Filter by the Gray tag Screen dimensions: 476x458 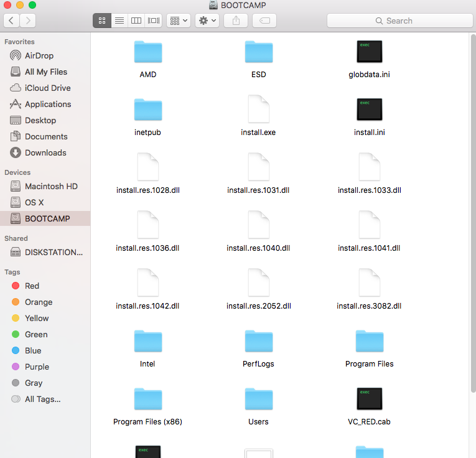(x=45, y=383)
